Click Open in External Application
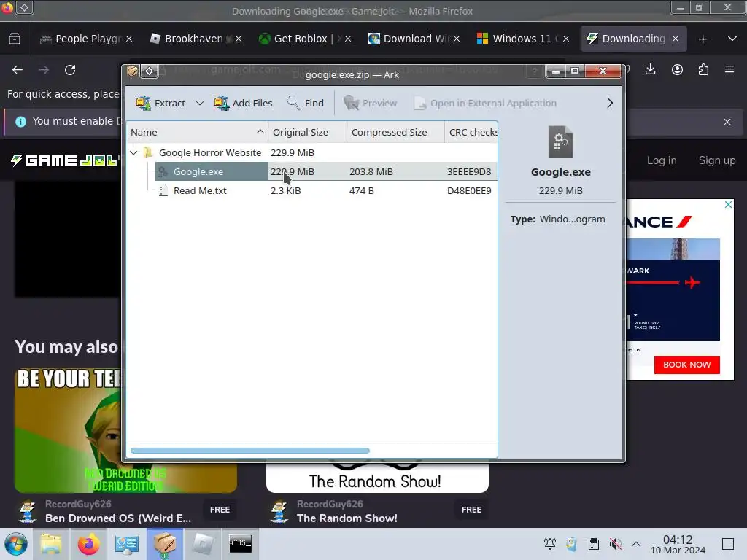747x560 pixels. tap(485, 103)
